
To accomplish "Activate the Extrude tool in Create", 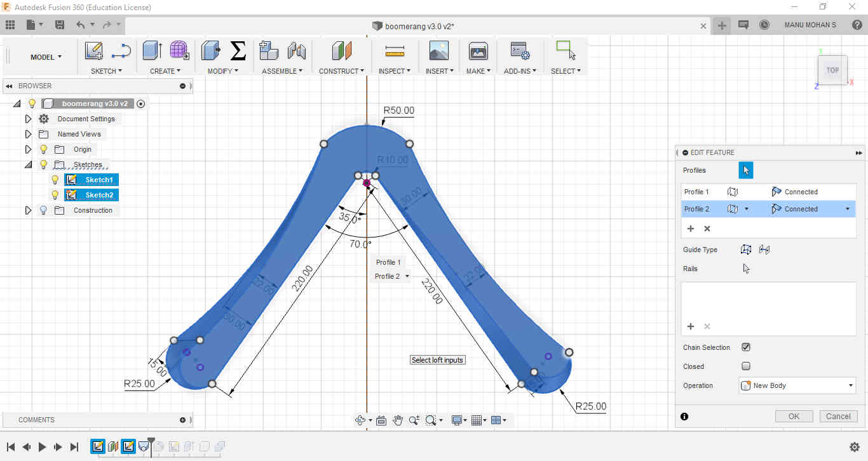I will coord(153,51).
